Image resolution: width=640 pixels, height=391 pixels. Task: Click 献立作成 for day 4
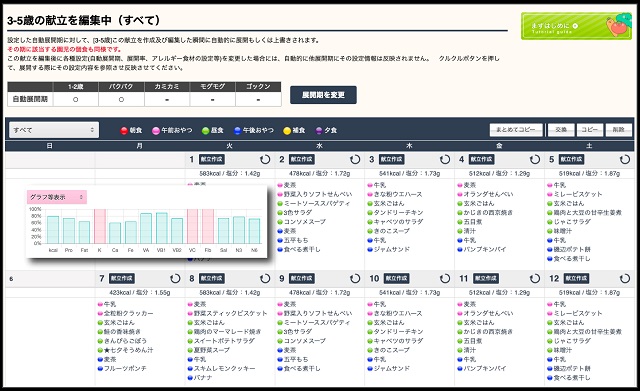[482, 160]
